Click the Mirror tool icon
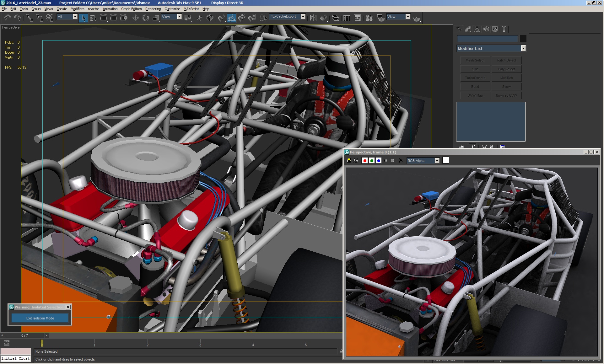Screen dimensions: 604x364 (313, 18)
